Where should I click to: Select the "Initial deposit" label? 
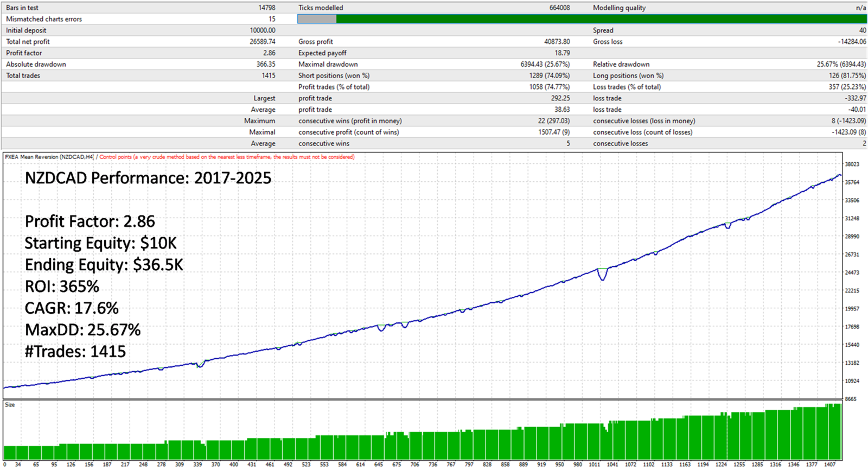pos(26,30)
